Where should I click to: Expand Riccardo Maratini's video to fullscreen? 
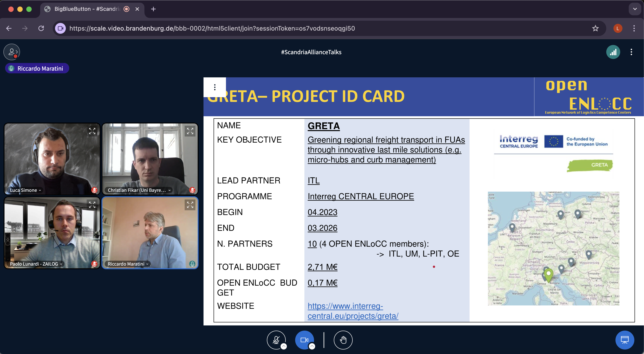pyautogui.click(x=190, y=205)
